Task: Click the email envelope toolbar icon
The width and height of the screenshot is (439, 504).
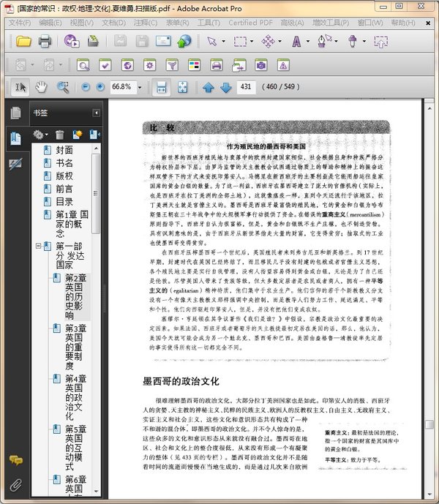Action: click(163, 41)
